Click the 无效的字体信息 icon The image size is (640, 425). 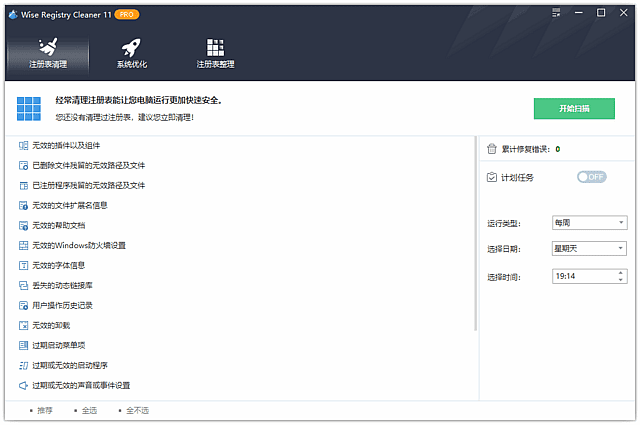(23, 266)
